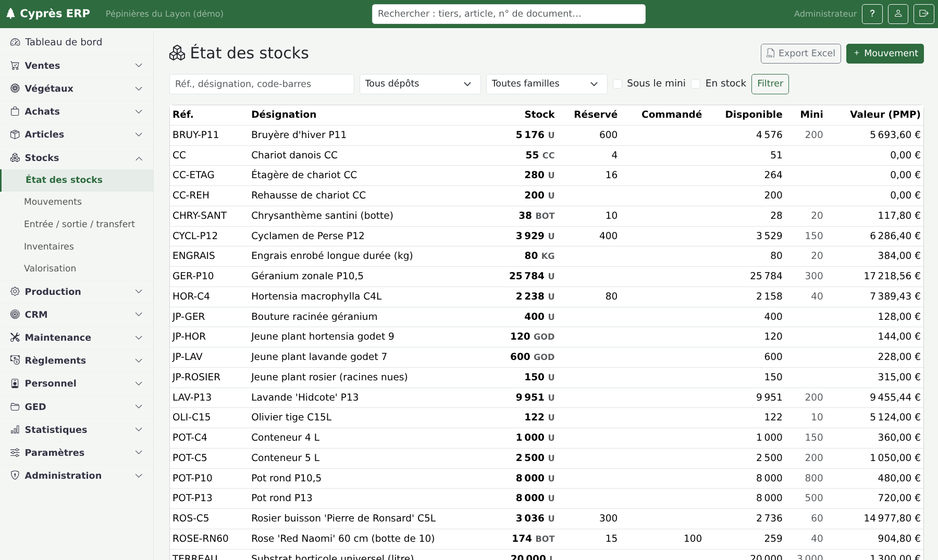Click the Règlements payment icon
This screenshot has height=560, width=938.
(15, 360)
